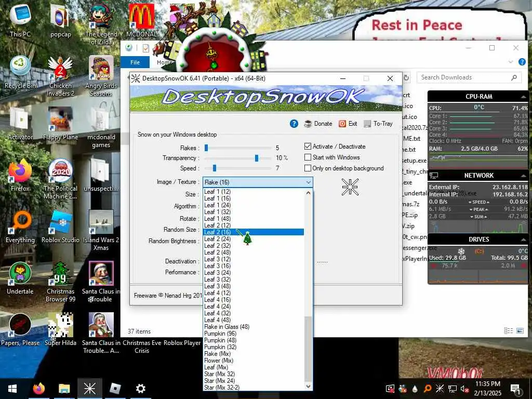This screenshot has width=532, height=399.
Task: Open the MCDONAL desktop icon
Action: click(x=141, y=20)
